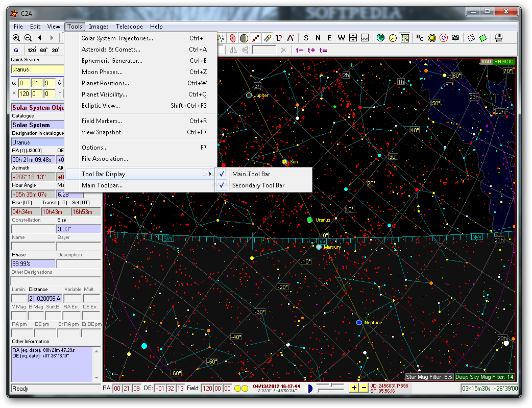Toggle the RNGCIC catalogue indicator
The image size is (532, 408).
point(504,62)
